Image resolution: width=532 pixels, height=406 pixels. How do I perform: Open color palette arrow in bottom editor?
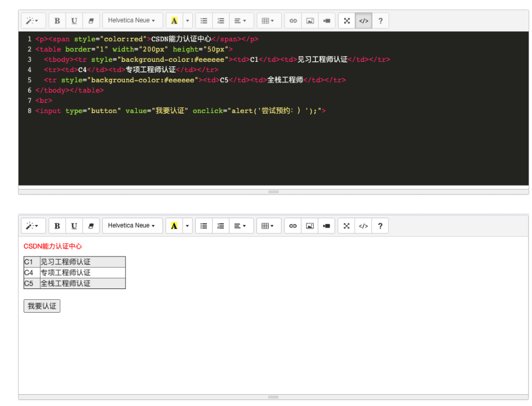(x=187, y=226)
